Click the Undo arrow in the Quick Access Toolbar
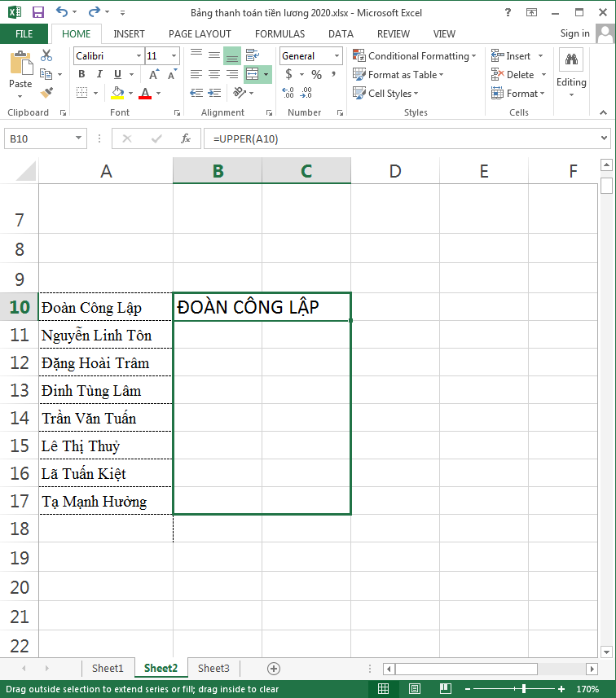616x698 pixels. click(63, 13)
